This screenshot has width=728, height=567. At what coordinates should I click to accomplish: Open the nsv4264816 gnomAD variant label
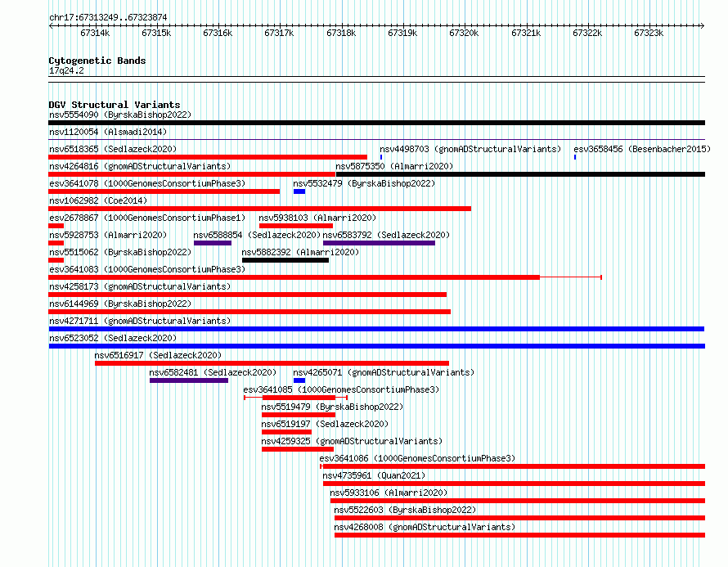tap(140, 166)
